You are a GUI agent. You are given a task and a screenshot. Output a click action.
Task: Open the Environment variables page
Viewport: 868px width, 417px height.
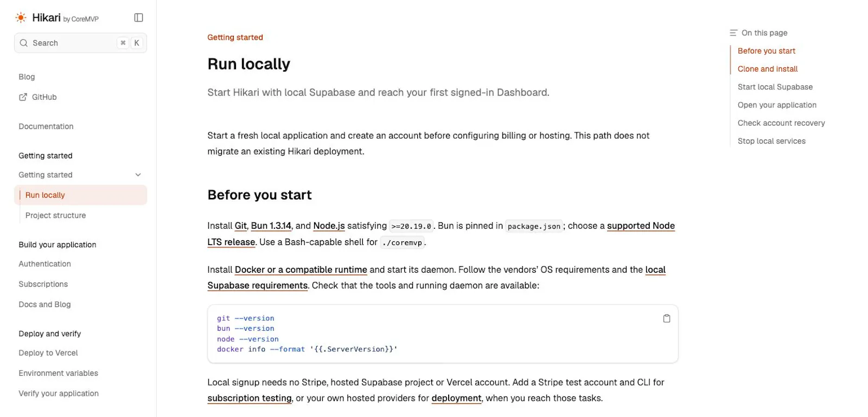click(x=59, y=373)
